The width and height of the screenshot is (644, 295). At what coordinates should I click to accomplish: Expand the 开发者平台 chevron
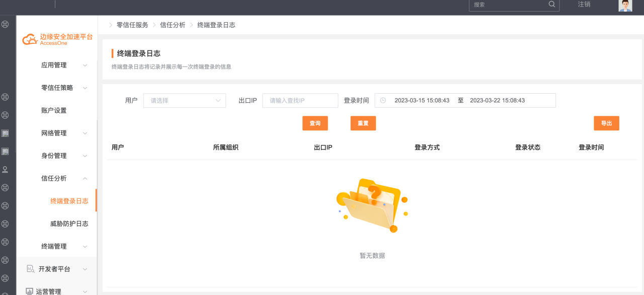(x=85, y=269)
